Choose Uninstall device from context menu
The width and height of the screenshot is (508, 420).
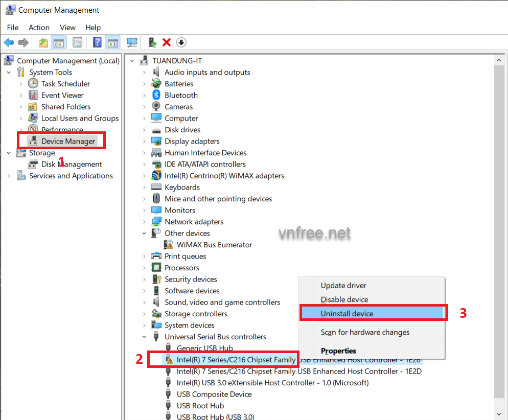click(347, 313)
